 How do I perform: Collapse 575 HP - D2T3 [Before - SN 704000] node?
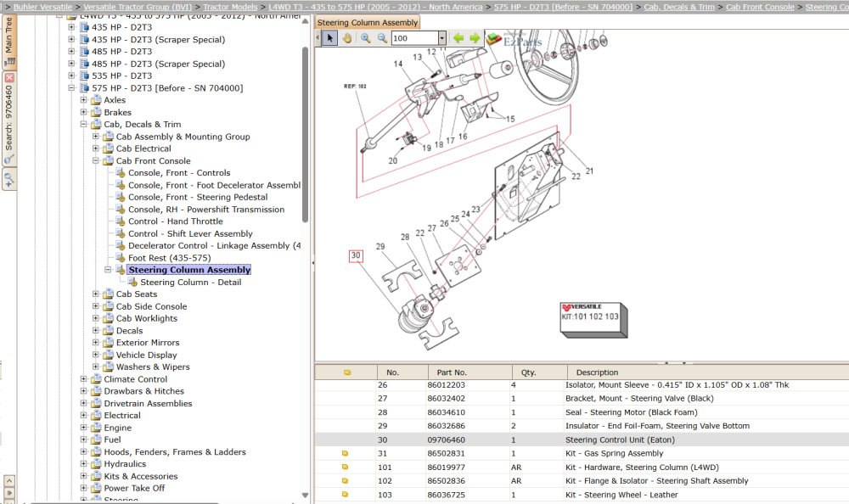point(71,87)
